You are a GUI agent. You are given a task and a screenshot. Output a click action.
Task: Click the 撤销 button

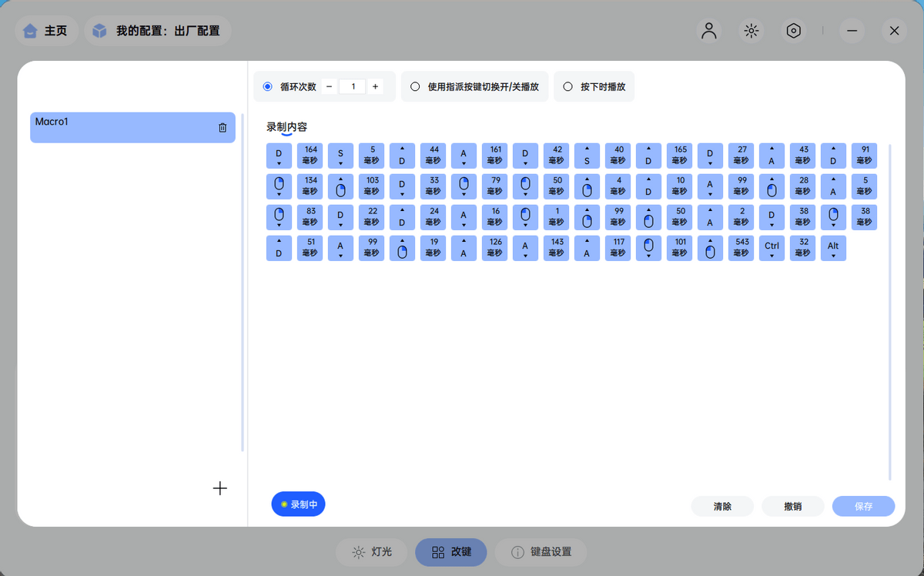click(792, 507)
